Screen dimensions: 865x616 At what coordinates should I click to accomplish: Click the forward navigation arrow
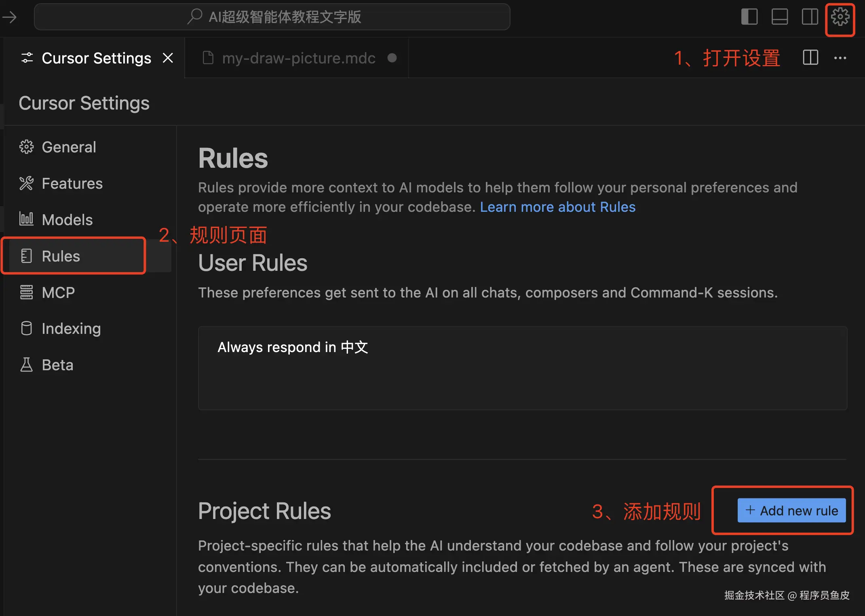coord(10,17)
